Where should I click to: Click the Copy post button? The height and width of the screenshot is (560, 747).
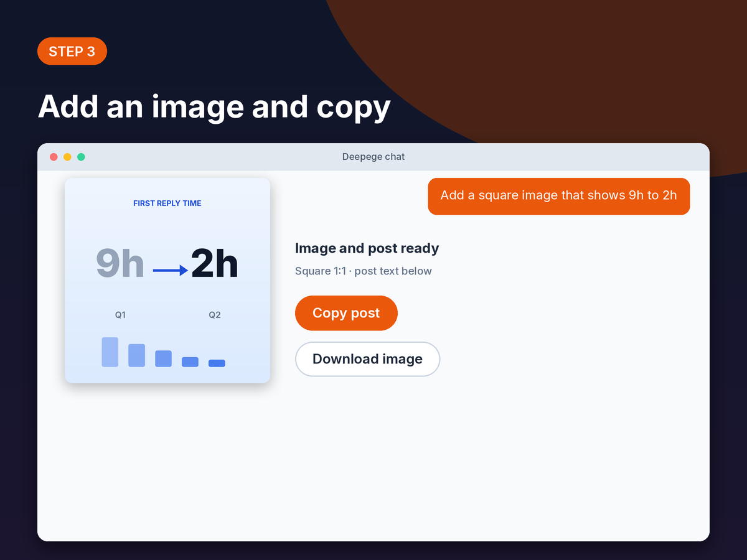tap(346, 313)
